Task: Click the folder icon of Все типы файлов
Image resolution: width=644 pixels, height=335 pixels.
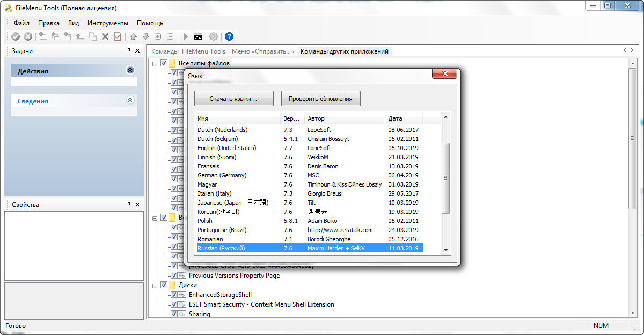Action: (172, 63)
